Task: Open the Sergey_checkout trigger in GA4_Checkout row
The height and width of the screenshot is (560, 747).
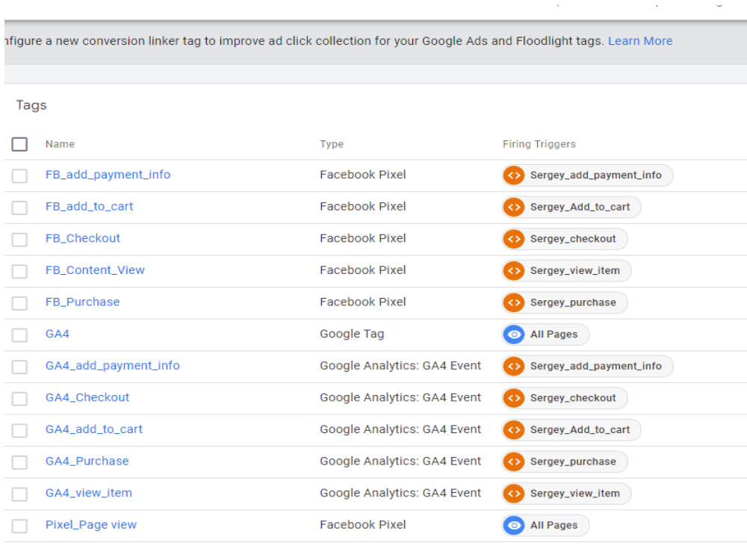Action: point(573,398)
